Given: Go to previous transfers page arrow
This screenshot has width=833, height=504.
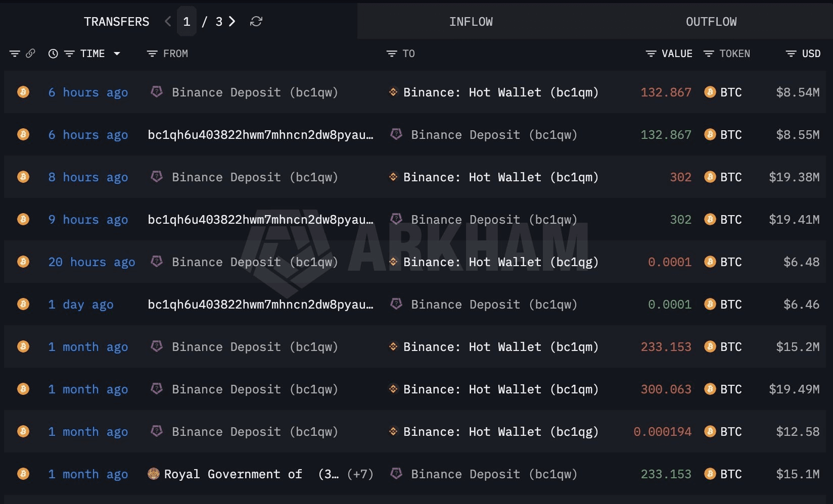Looking at the screenshot, I should pos(168,21).
